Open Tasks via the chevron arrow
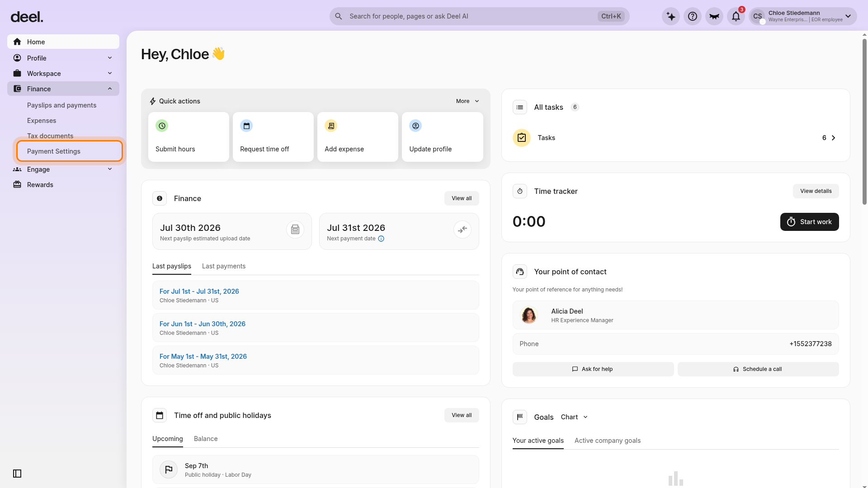868x488 pixels. tap(834, 138)
